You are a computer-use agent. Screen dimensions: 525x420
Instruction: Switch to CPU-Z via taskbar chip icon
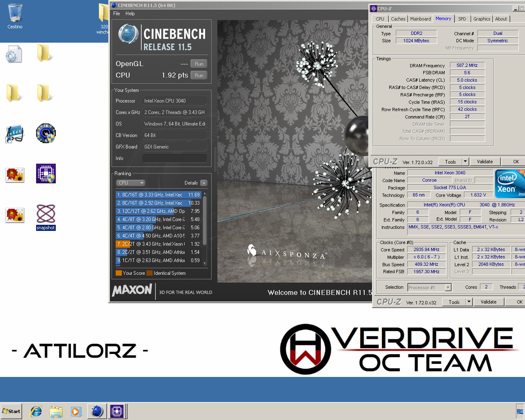[x=117, y=411]
